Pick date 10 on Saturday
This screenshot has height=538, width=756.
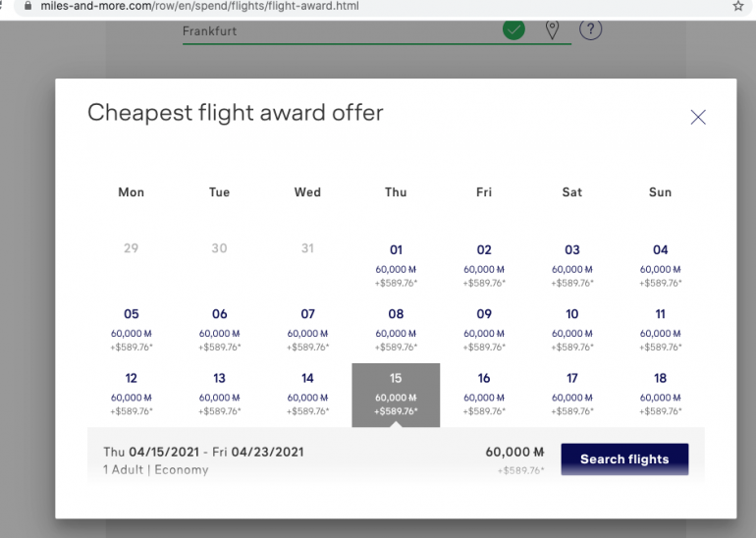[572, 330]
